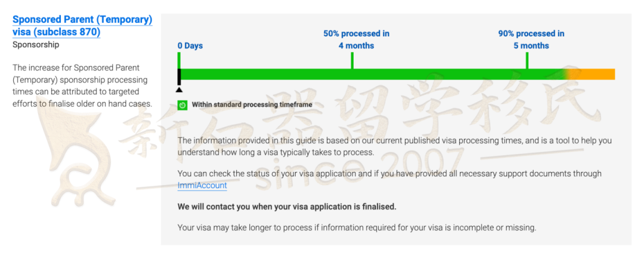The width and height of the screenshot is (644, 258).
Task: Click the sponsorship processing times increase paragraph
Action: pyautogui.click(x=82, y=85)
